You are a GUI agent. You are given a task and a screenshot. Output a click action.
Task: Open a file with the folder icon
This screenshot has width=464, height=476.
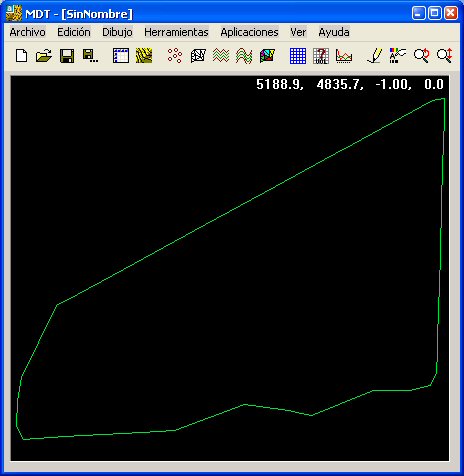click(44, 56)
